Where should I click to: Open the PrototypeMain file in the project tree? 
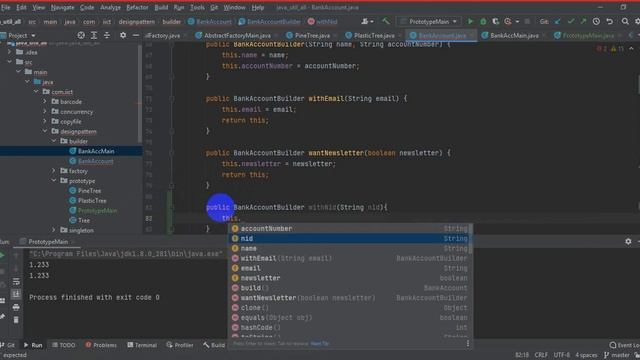coord(97,211)
